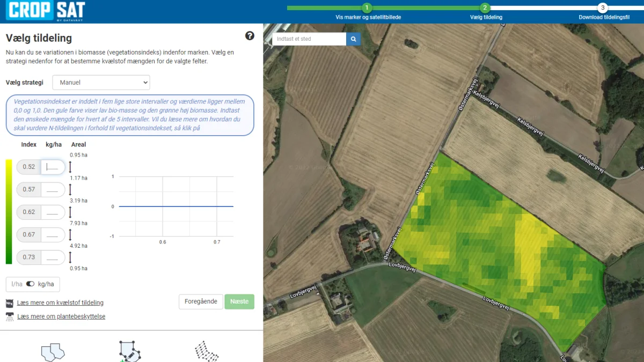The height and width of the screenshot is (362, 644).
Task: Click the NPK nitrogen bag icon
Action: pyautogui.click(x=10, y=303)
